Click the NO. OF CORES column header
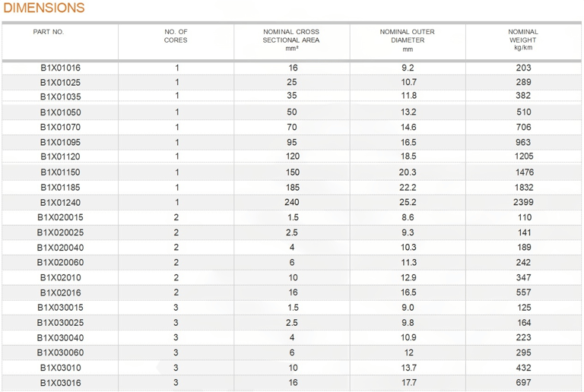 (x=176, y=36)
